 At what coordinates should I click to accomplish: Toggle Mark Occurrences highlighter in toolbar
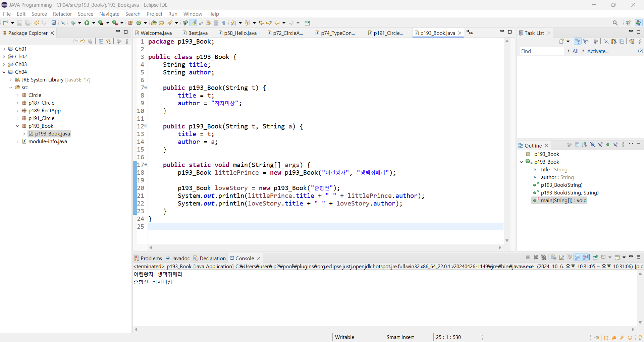tap(193, 23)
